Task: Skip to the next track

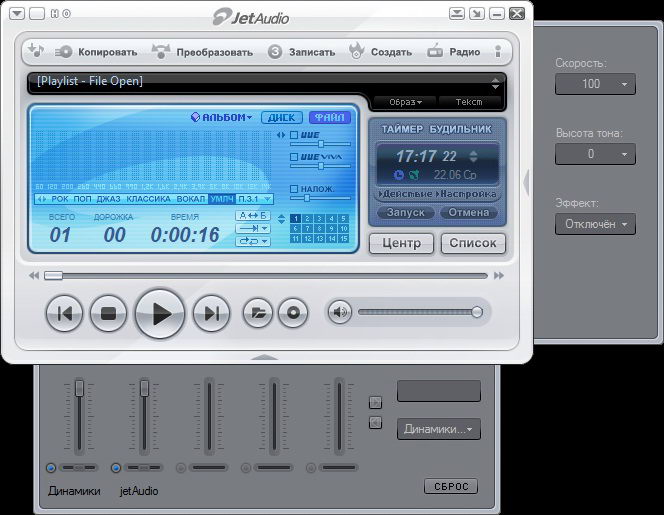Action: click(x=211, y=314)
